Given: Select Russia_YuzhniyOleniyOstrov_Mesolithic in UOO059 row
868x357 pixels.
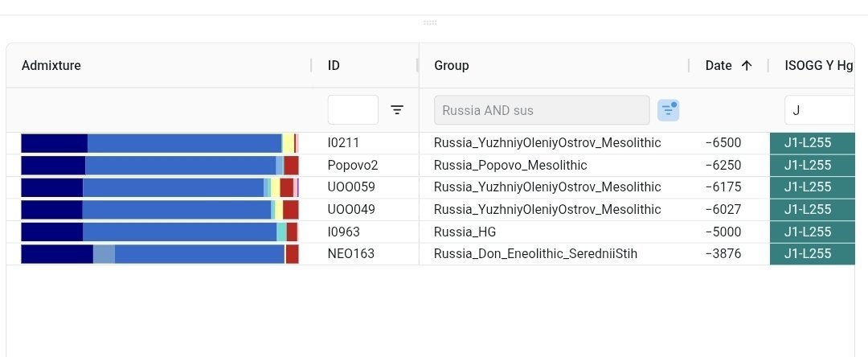Looking at the screenshot, I should coord(547,187).
